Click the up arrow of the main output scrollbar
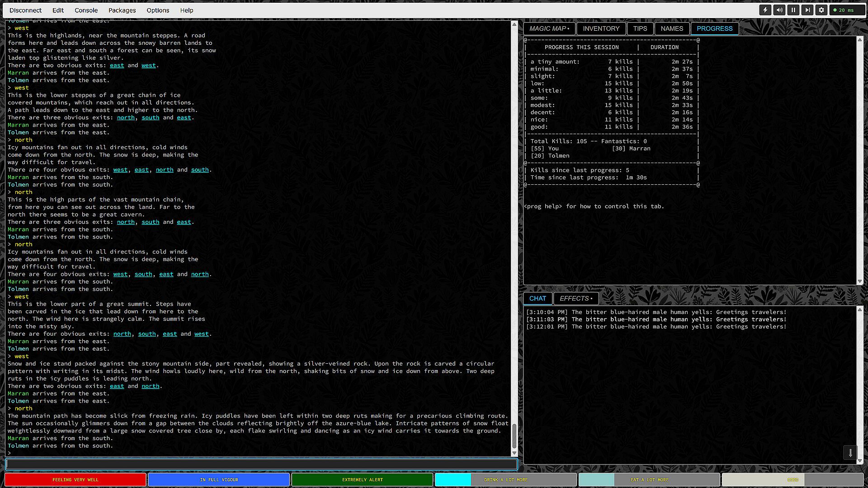Image resolution: width=868 pixels, height=488 pixels. click(x=514, y=24)
